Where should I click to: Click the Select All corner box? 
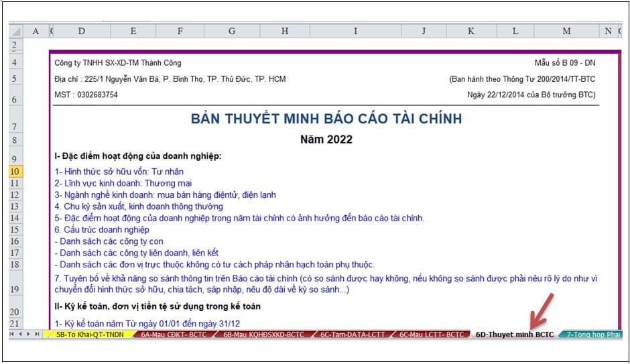[15, 31]
